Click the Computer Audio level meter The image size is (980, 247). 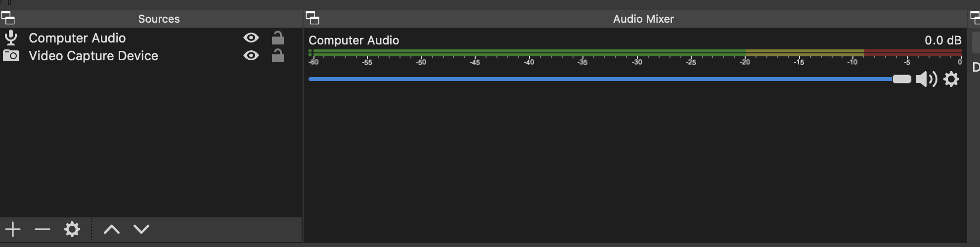(x=635, y=52)
